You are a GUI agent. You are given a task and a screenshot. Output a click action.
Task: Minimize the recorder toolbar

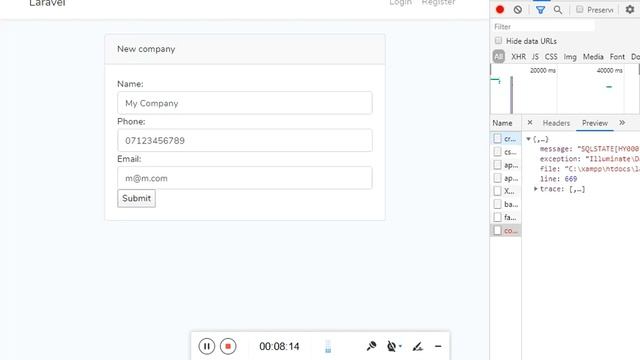pos(438,346)
